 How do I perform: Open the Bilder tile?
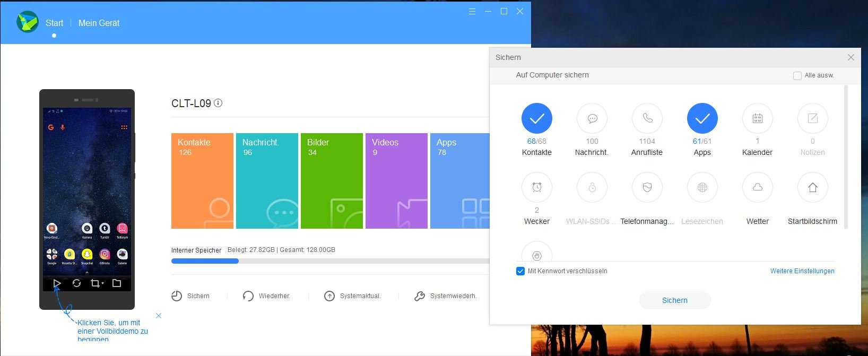[332, 181]
